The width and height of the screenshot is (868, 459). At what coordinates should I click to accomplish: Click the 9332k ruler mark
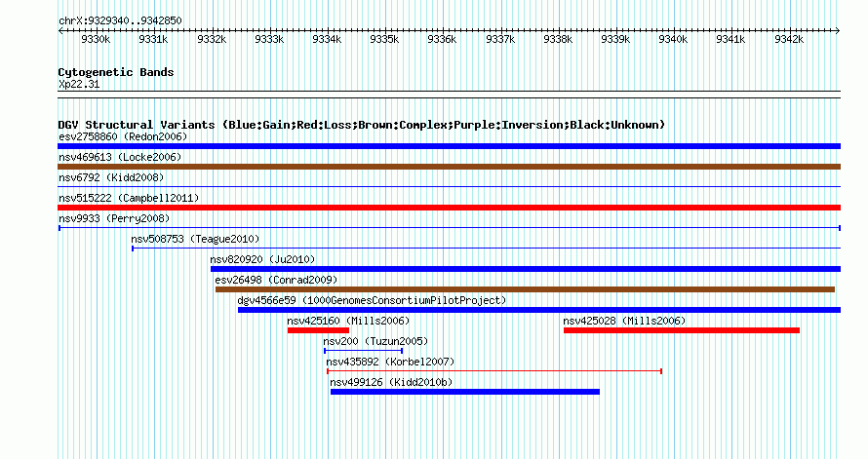(212, 39)
